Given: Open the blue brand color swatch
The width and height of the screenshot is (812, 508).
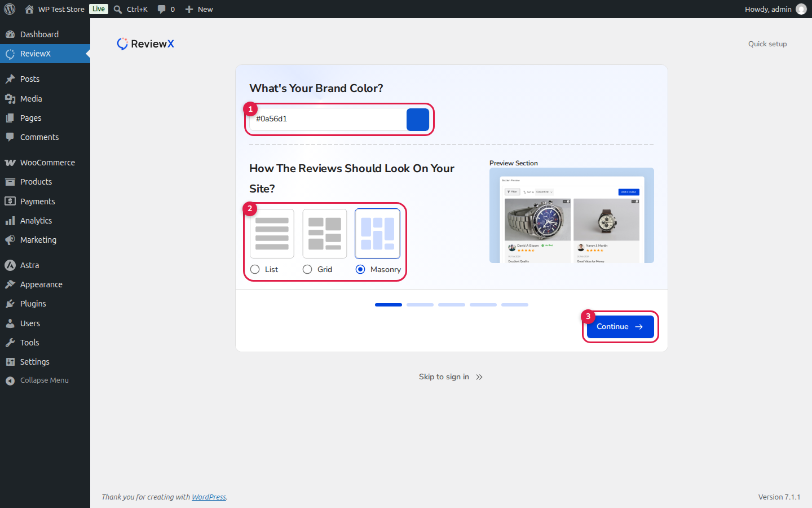Looking at the screenshot, I should click(x=418, y=120).
